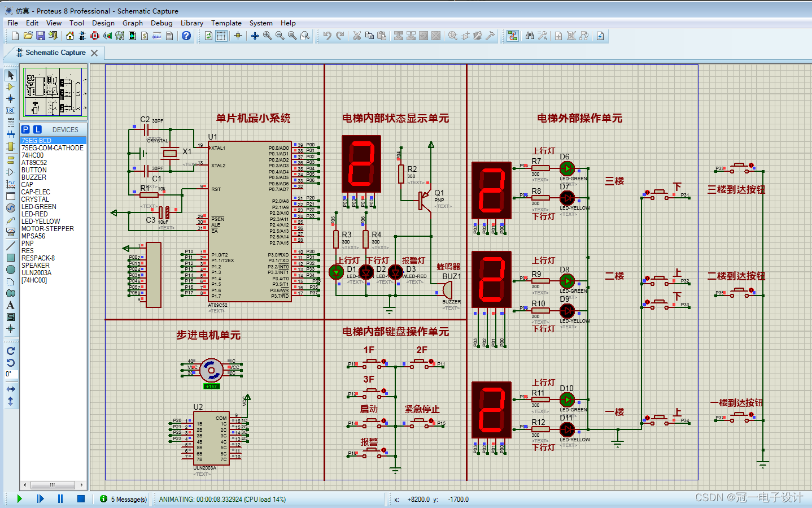Zoom in using magnifier plus icon
The image size is (812, 508).
267,36
